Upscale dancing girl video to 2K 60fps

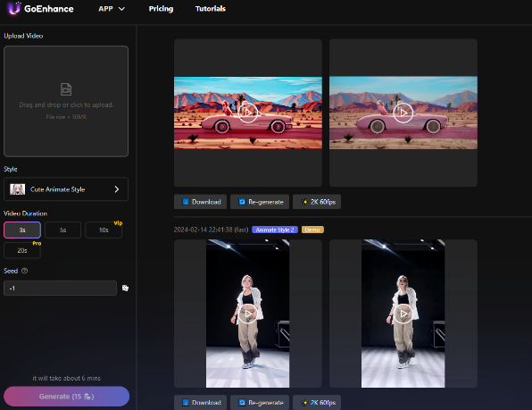(x=317, y=403)
